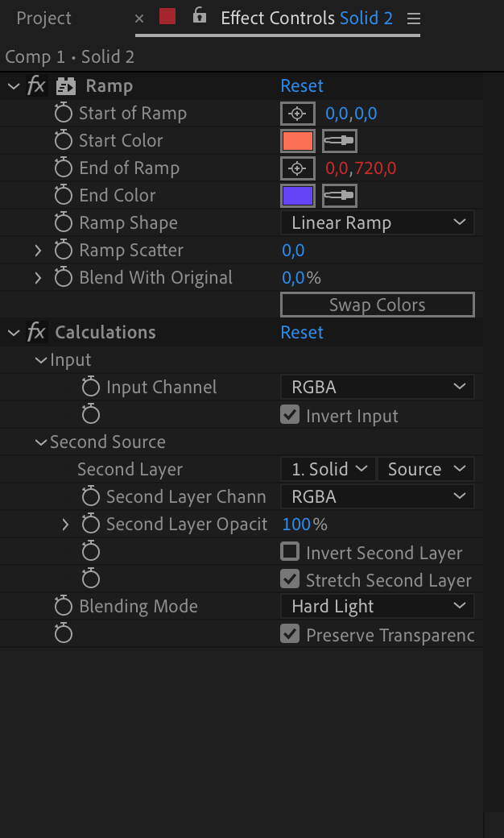504x838 pixels.
Task: Open the Ramp effect presets icon
Action: (x=66, y=86)
